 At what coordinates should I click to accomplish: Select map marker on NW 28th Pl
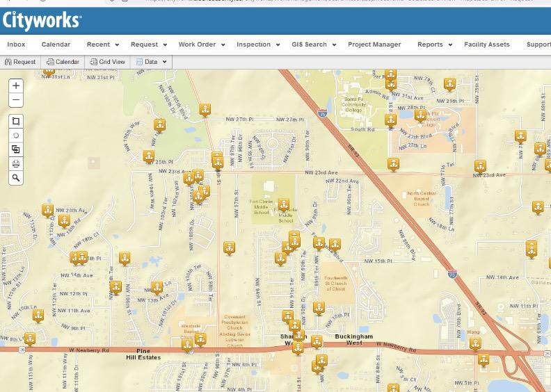tap(420, 115)
